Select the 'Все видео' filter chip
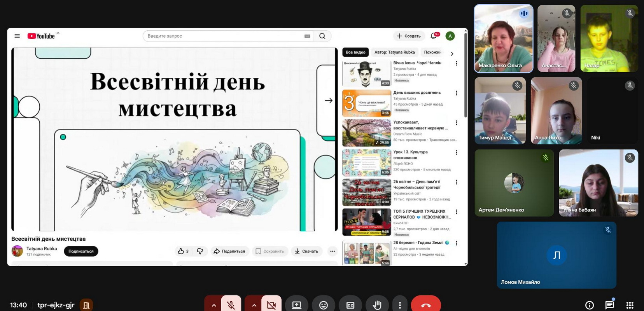 [355, 52]
